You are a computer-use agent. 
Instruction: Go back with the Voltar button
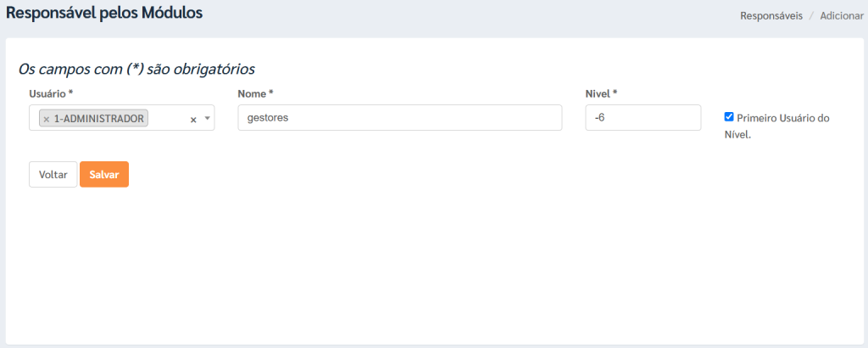[53, 175]
